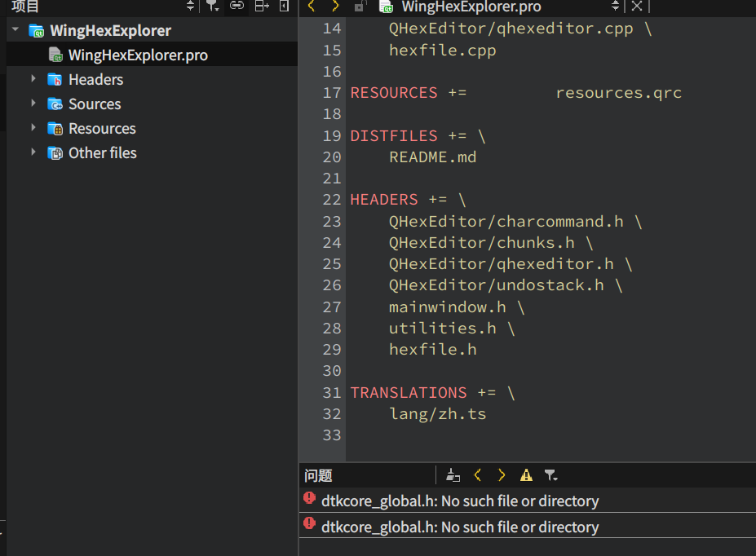This screenshot has height=556, width=756.
Task: Select the Sources folder row
Action: point(152,104)
